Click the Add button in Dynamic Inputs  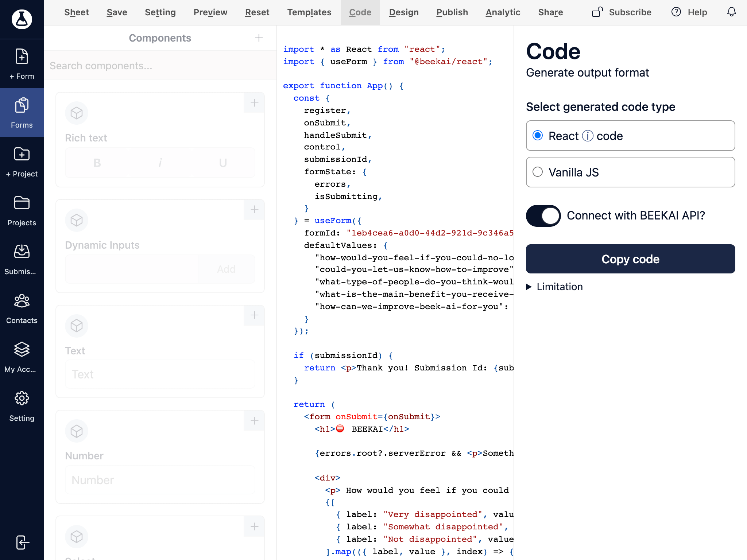point(226,269)
